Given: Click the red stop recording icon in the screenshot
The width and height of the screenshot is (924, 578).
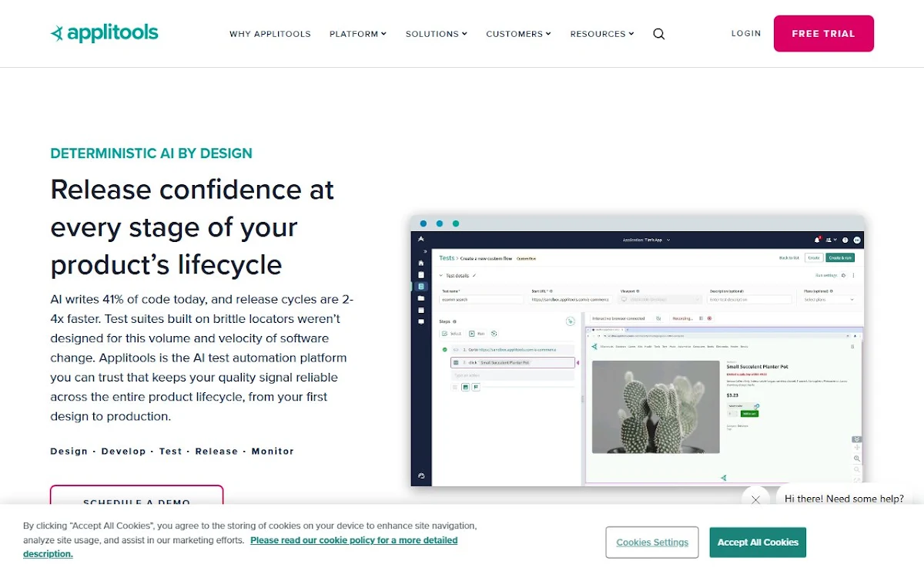Looking at the screenshot, I should coord(709,318).
